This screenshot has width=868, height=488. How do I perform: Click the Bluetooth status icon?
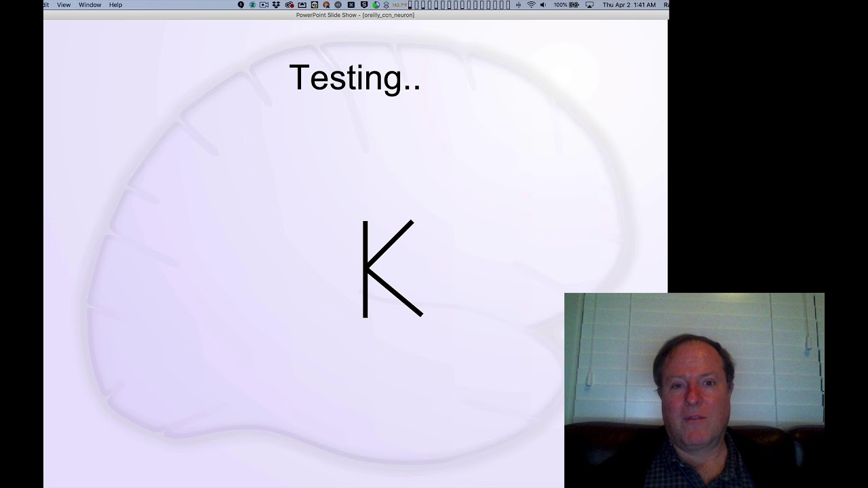(x=518, y=5)
